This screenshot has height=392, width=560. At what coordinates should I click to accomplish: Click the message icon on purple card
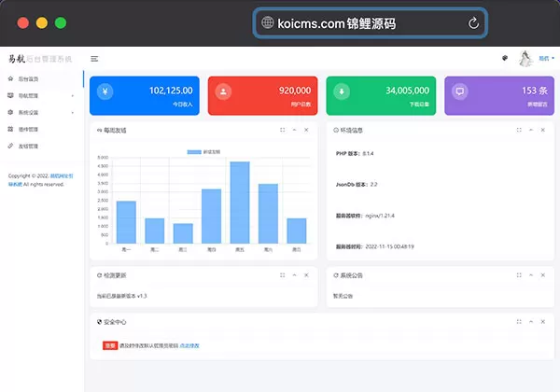(459, 91)
